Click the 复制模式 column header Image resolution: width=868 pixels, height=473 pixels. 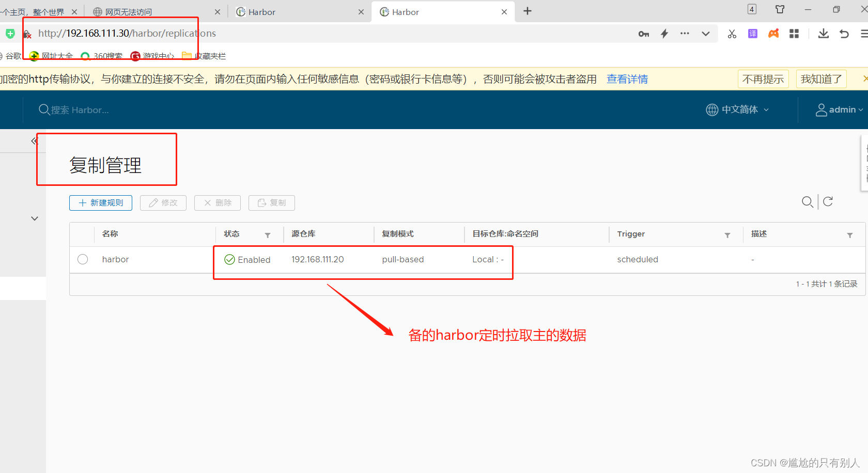click(x=398, y=234)
